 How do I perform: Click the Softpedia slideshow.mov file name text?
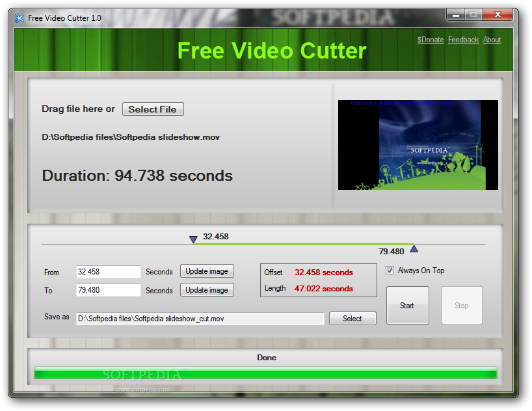pyautogui.click(x=130, y=137)
